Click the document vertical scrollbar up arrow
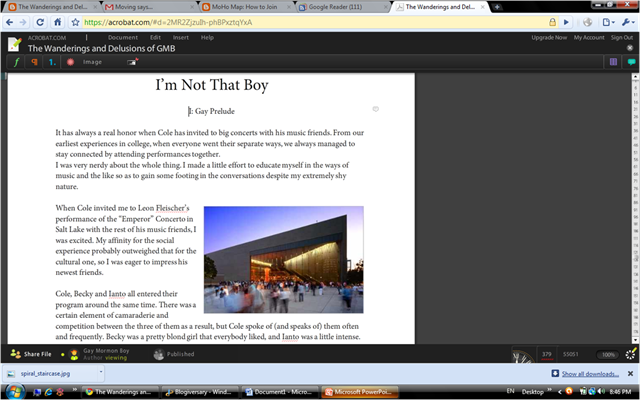This screenshot has width=640, height=400. (636, 76)
